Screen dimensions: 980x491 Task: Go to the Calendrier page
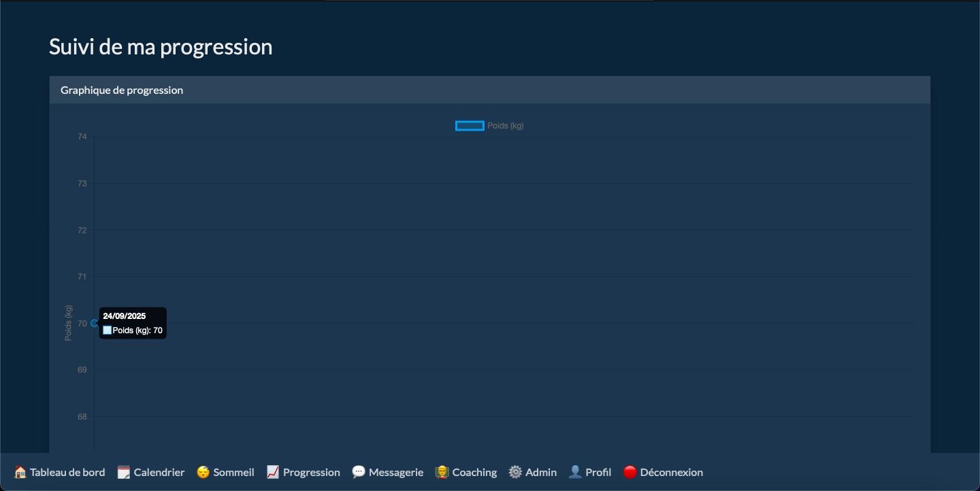tap(159, 472)
